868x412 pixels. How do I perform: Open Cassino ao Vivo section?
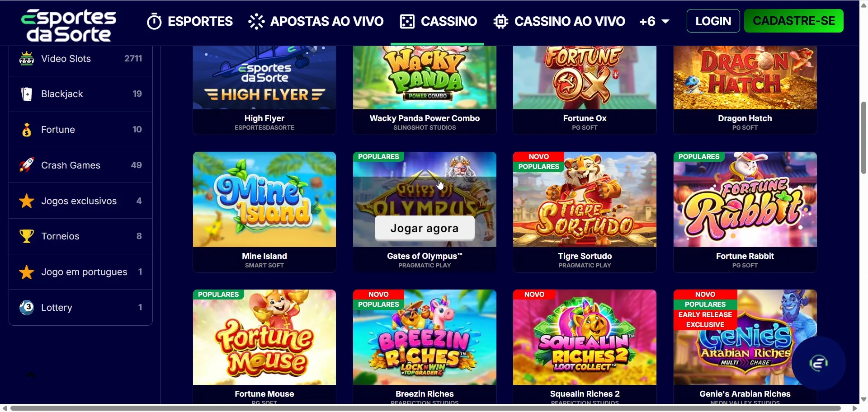[559, 21]
